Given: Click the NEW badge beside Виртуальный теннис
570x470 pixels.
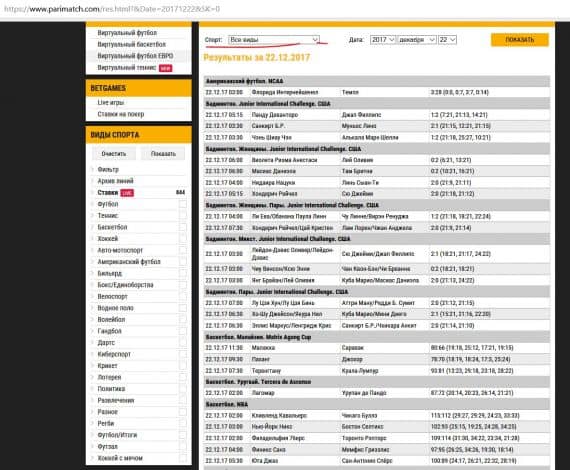Looking at the screenshot, I should [165, 68].
